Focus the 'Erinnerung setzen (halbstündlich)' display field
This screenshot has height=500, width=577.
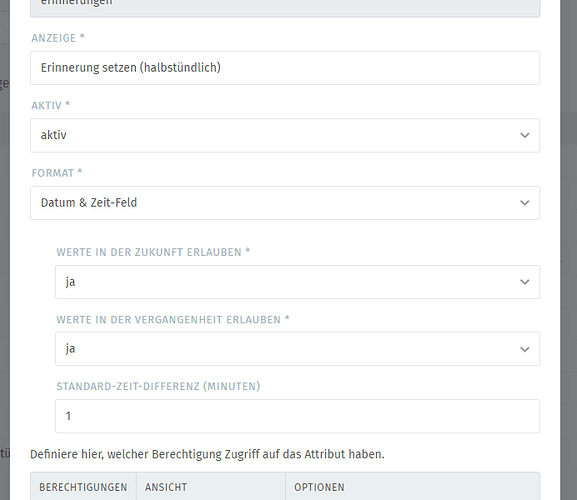(285, 68)
